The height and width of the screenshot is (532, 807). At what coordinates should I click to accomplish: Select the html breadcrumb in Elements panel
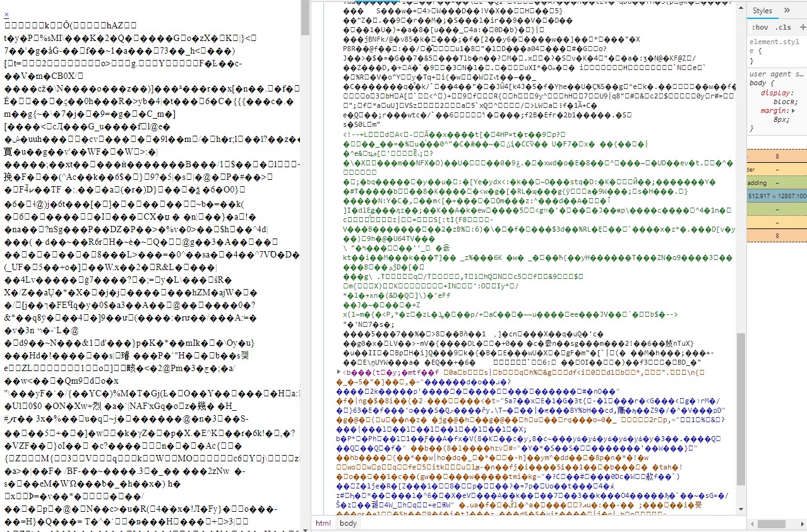[x=323, y=523]
